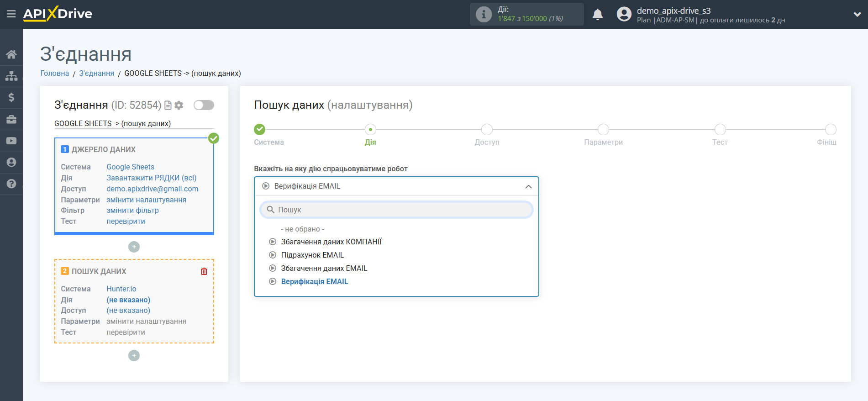Open the billing dollar sidebar icon
Viewport: 868px width, 401px height.
tap(11, 97)
